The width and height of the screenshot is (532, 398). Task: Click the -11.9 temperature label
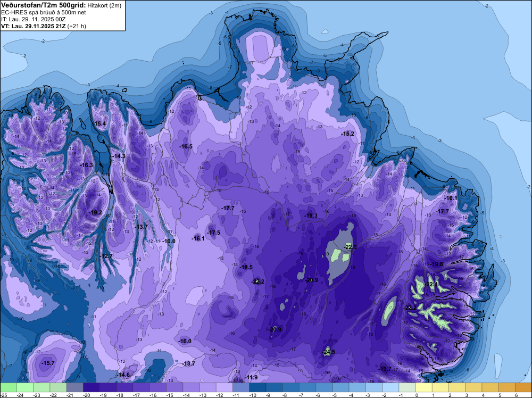(251, 377)
